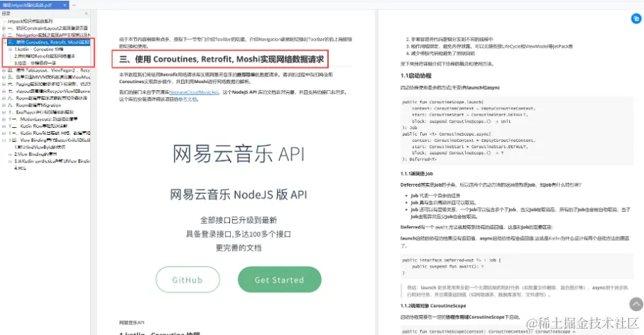Collapse the Coroutines, Retrofit, Moshi chapter

[4, 43]
